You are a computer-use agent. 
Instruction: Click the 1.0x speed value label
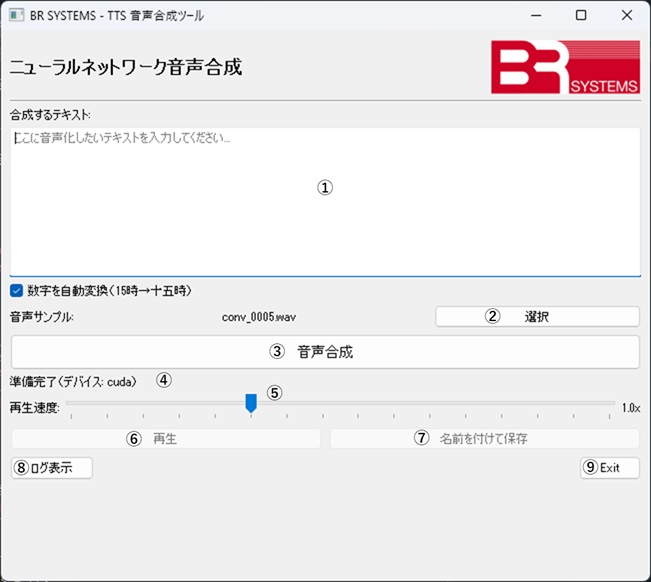click(x=630, y=408)
